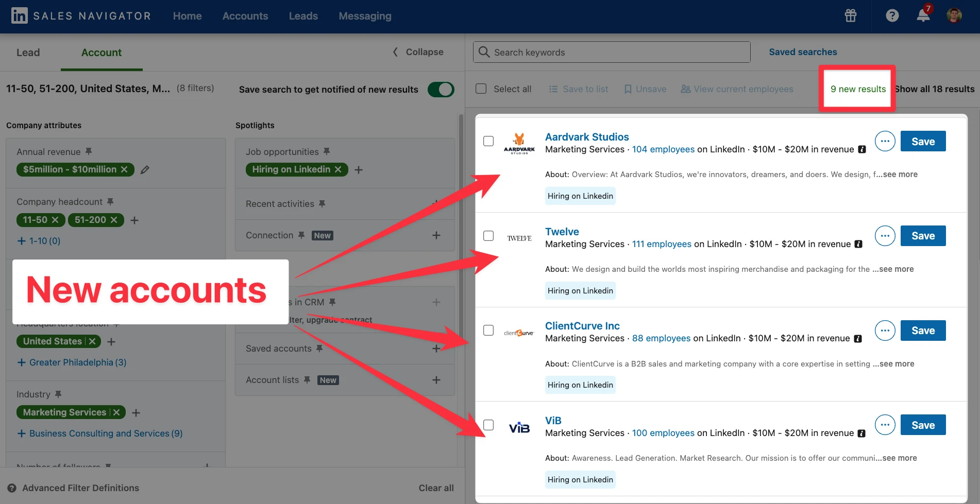Add another company headcount value
This screenshot has width=980, height=504.
(x=134, y=220)
